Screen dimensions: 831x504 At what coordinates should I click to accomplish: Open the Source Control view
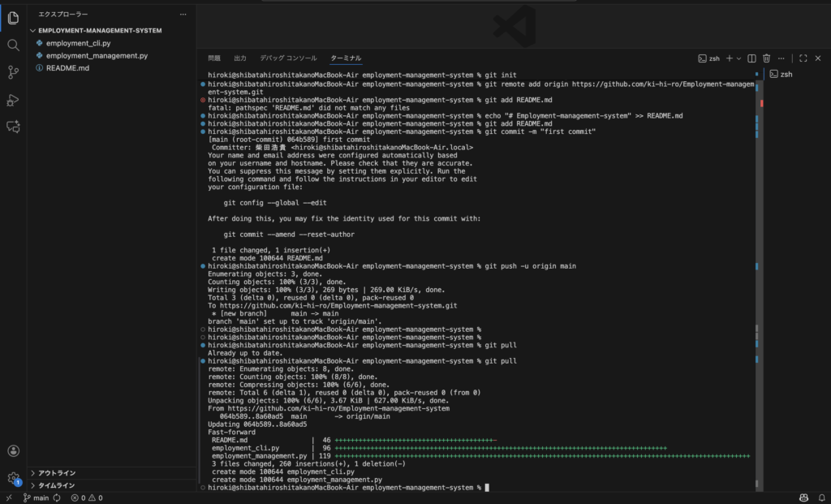point(13,72)
